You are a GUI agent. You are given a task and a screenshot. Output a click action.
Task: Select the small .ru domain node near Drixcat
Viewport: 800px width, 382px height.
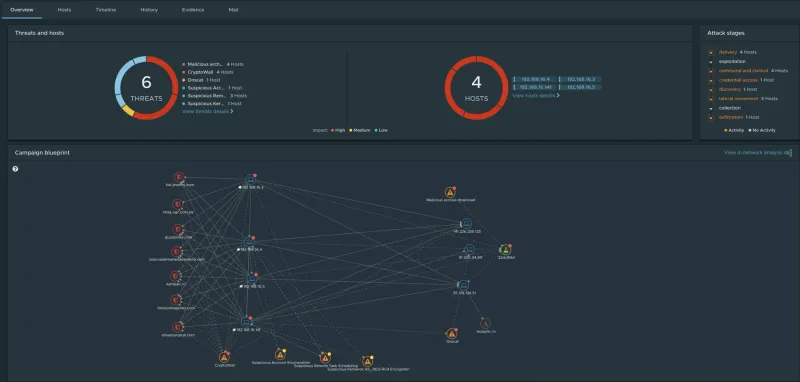click(486, 323)
